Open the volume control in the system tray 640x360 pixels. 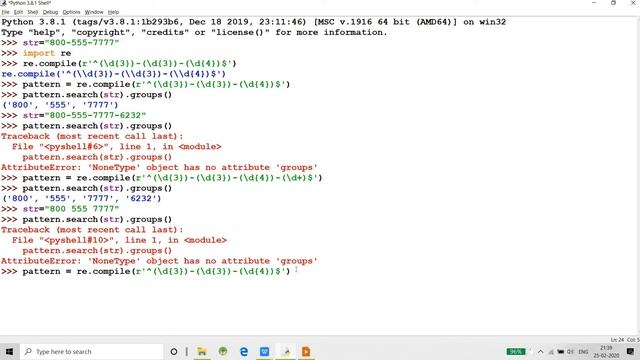(570, 351)
